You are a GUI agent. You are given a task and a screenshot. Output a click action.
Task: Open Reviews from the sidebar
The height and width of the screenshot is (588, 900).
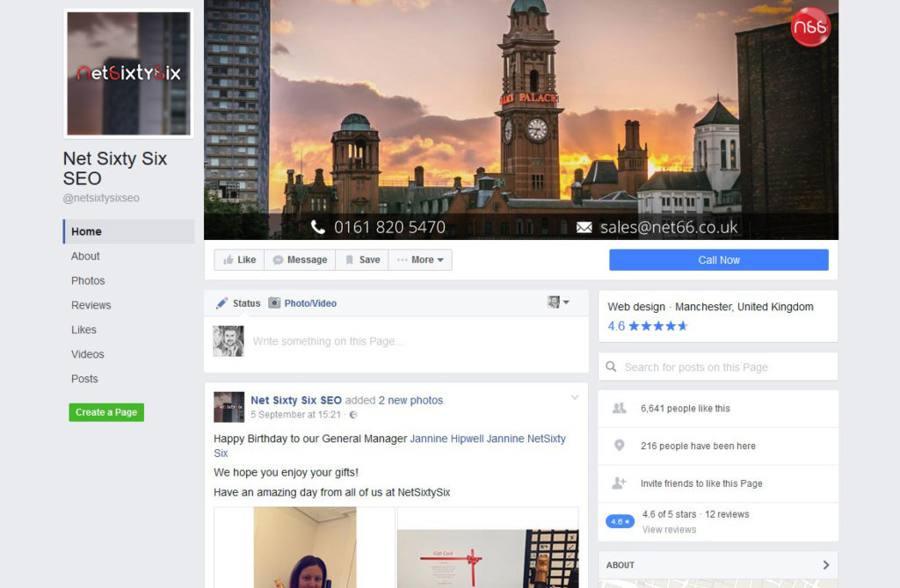coord(91,306)
